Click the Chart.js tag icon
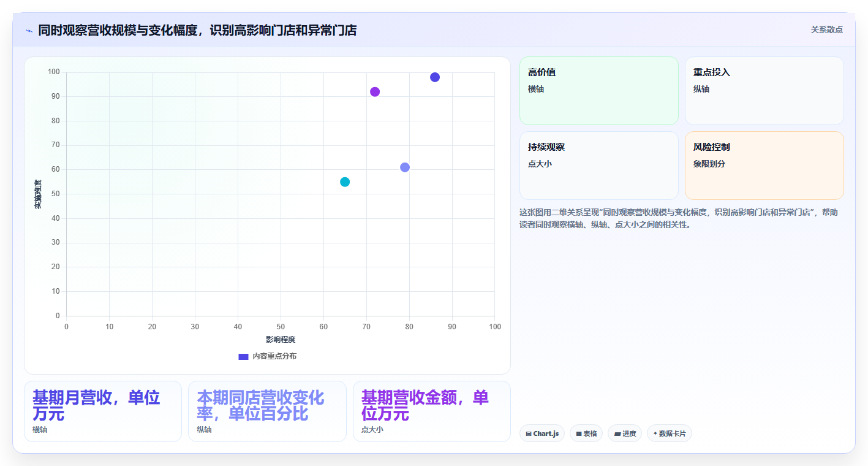868x466 pixels. tap(529, 434)
